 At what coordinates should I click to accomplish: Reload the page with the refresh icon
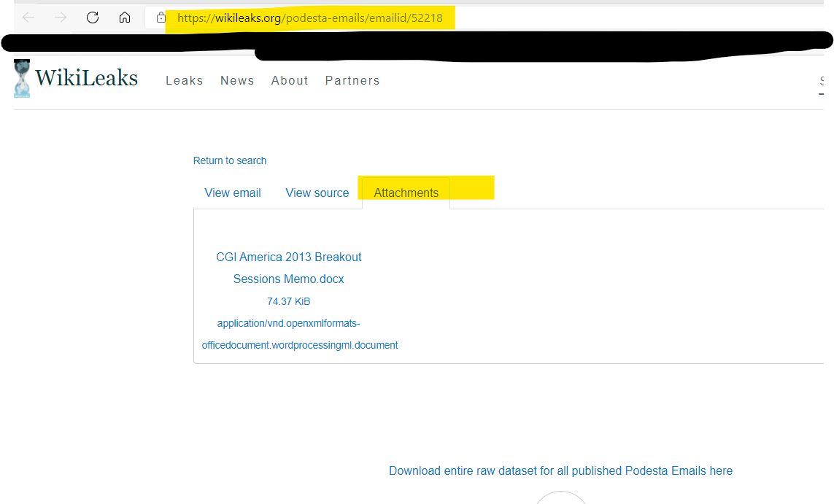coord(93,18)
